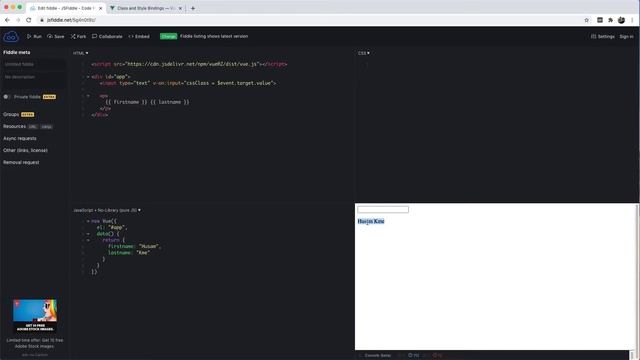This screenshot has height=360, width=640.
Task: Open the Collaborate option
Action: pos(107,36)
